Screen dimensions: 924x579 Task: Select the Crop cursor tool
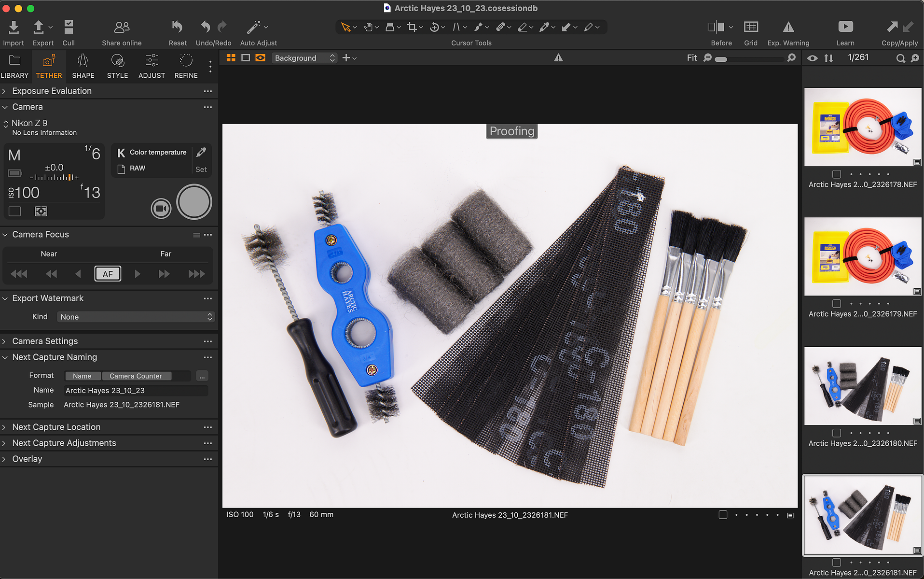click(x=412, y=27)
